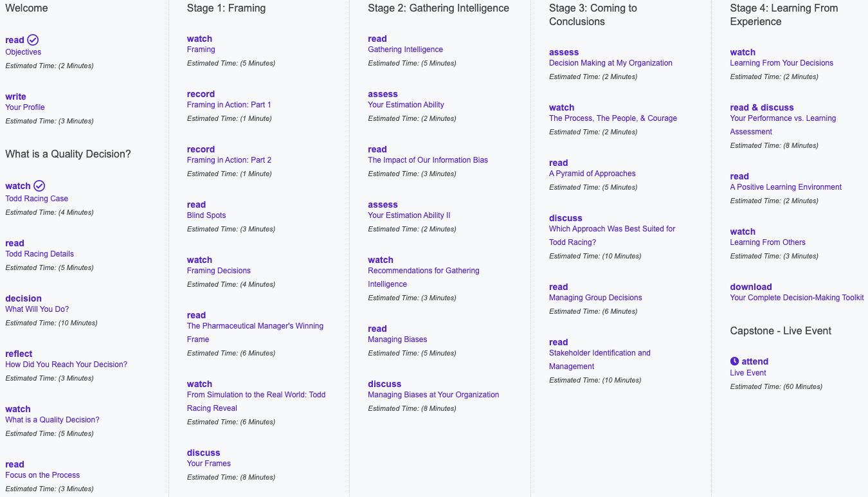Open How Did You Reach Your Decision? reflection

66,365
